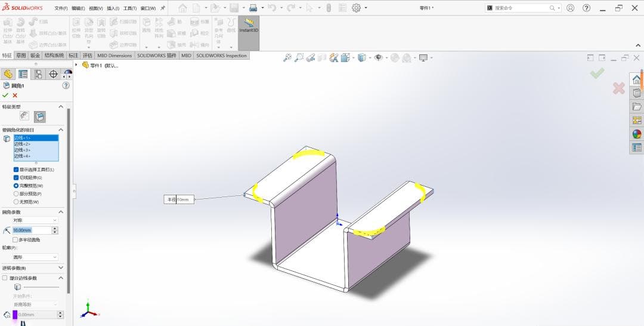This screenshot has height=326, width=644.
Task: Switch to the MBD Dimensions tab
Action: coord(114,56)
